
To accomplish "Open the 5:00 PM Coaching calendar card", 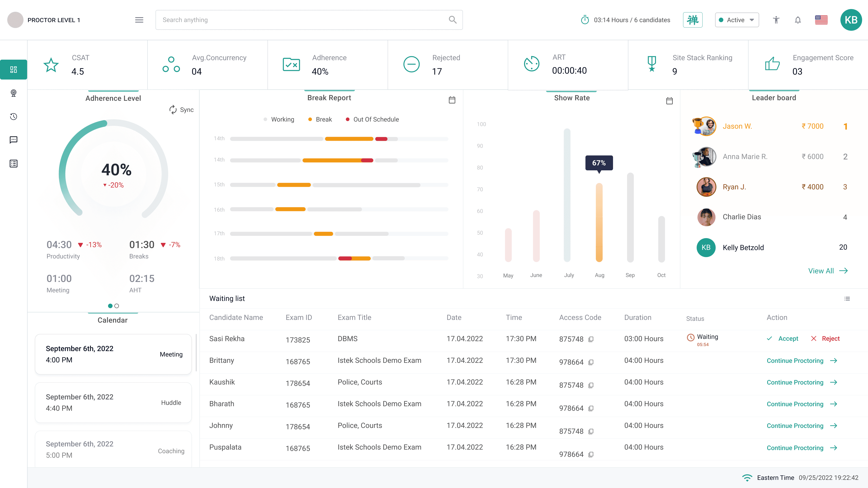I will coord(113,449).
